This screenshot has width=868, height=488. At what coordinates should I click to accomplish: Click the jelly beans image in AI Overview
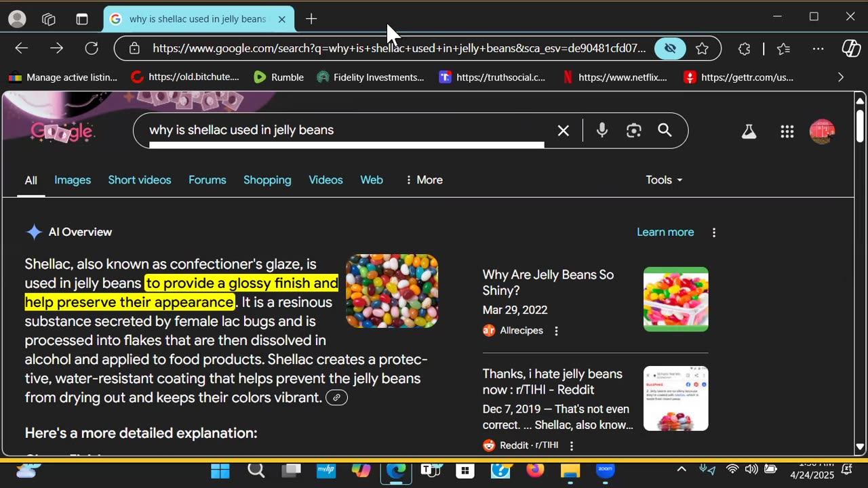coord(392,291)
